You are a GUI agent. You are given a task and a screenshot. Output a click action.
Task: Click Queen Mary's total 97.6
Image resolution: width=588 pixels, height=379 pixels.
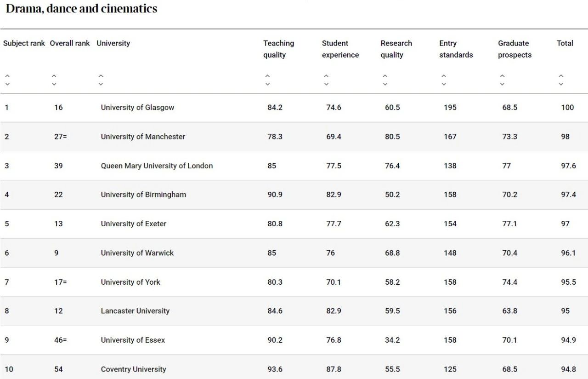[x=568, y=166]
